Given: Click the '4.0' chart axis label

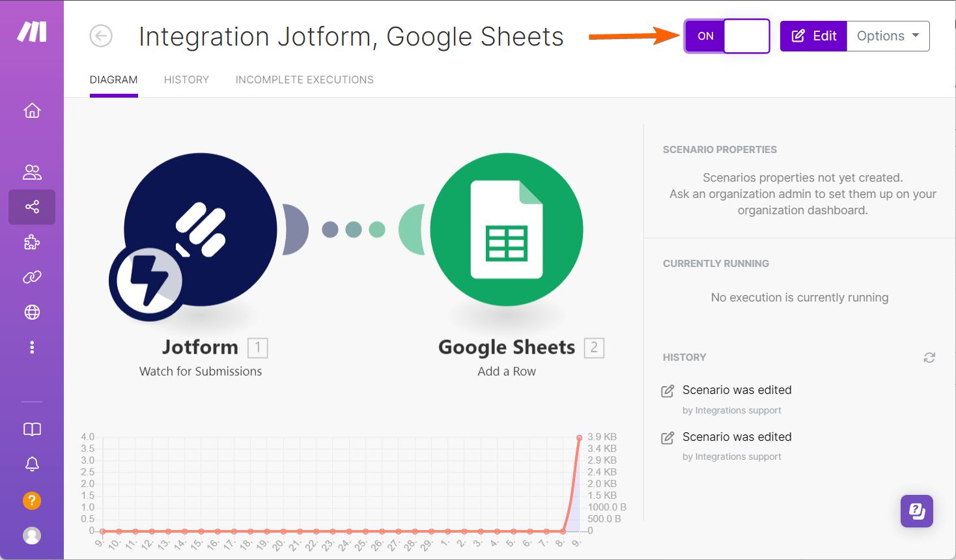Looking at the screenshot, I should point(88,437).
